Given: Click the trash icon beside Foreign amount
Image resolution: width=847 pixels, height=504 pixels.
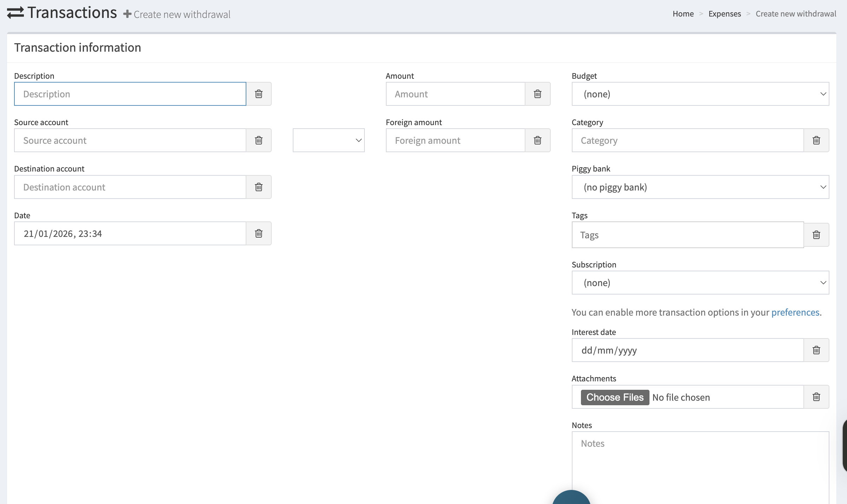Looking at the screenshot, I should coord(537,140).
